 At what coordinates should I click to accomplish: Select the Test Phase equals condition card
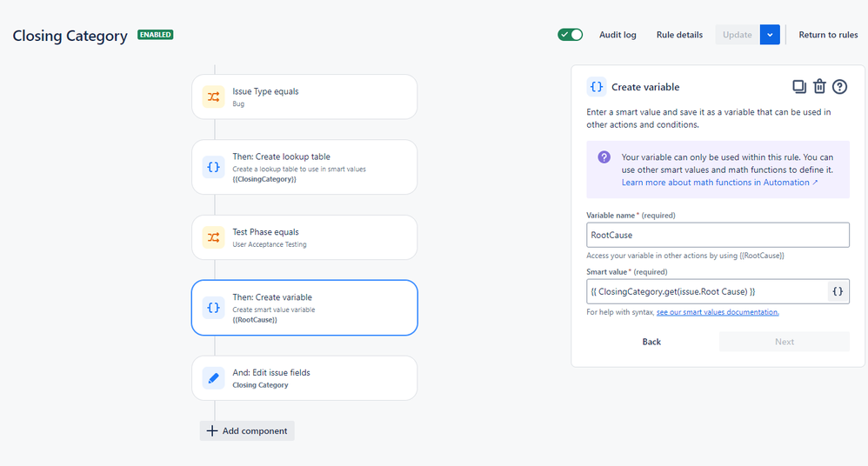click(304, 237)
